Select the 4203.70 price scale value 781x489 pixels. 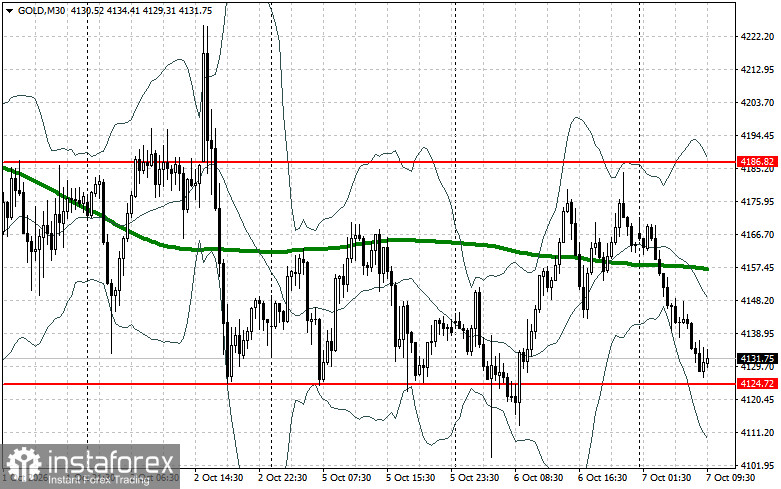758,103
